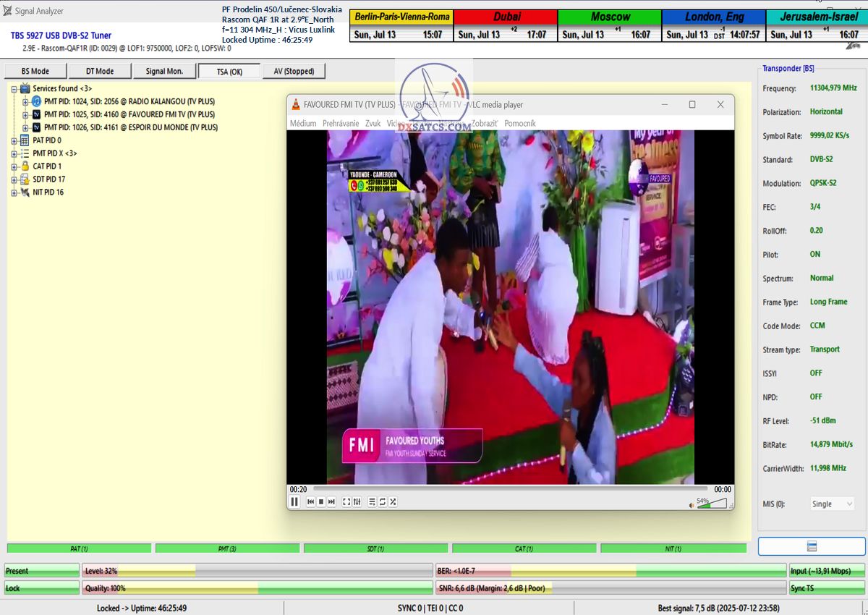Click the music icon for RADIO KALANGOU

tap(36, 101)
